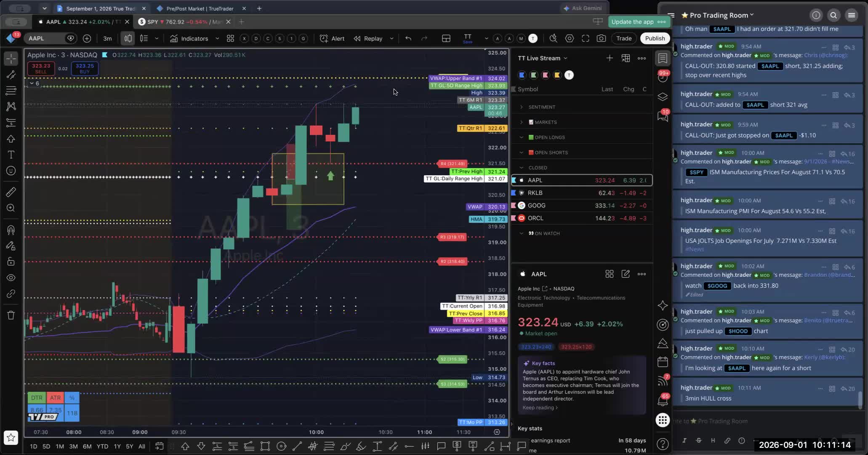Undo the last chart action
Screen dimensions: 868x455
(x=408, y=38)
